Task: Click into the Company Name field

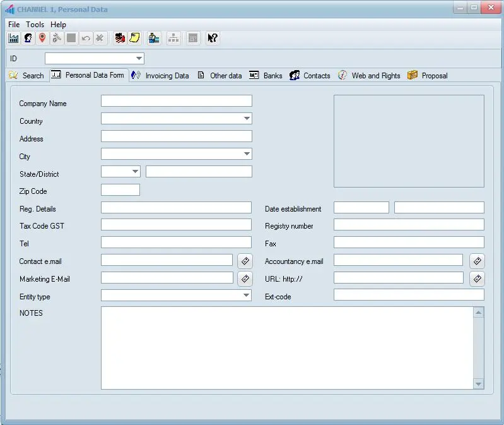Action: (176, 101)
